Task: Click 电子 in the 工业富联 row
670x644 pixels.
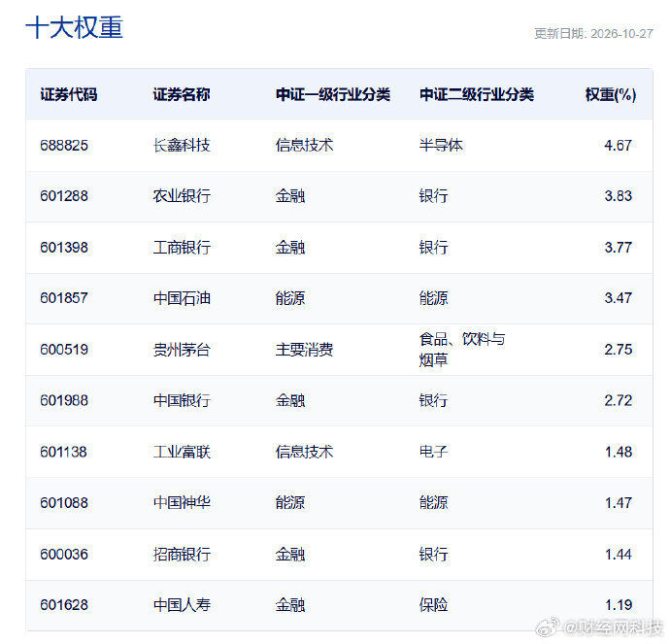Action: pos(433,452)
